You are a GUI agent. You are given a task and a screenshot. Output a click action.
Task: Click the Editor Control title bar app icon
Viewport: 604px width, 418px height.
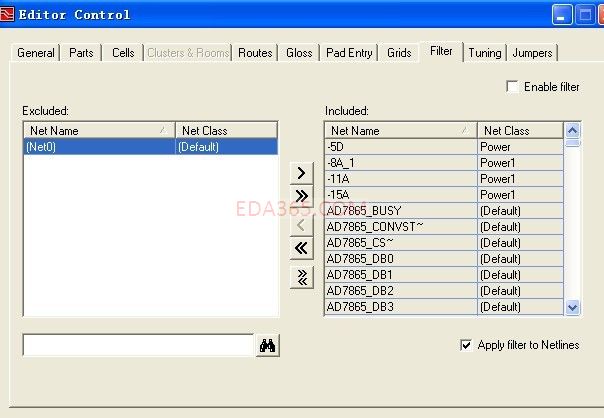pos(7,14)
